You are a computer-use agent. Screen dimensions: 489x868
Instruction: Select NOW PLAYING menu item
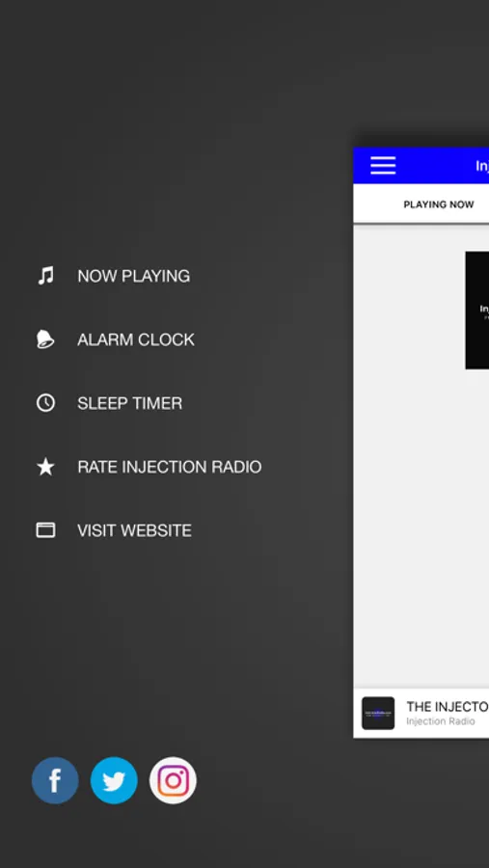[133, 276]
